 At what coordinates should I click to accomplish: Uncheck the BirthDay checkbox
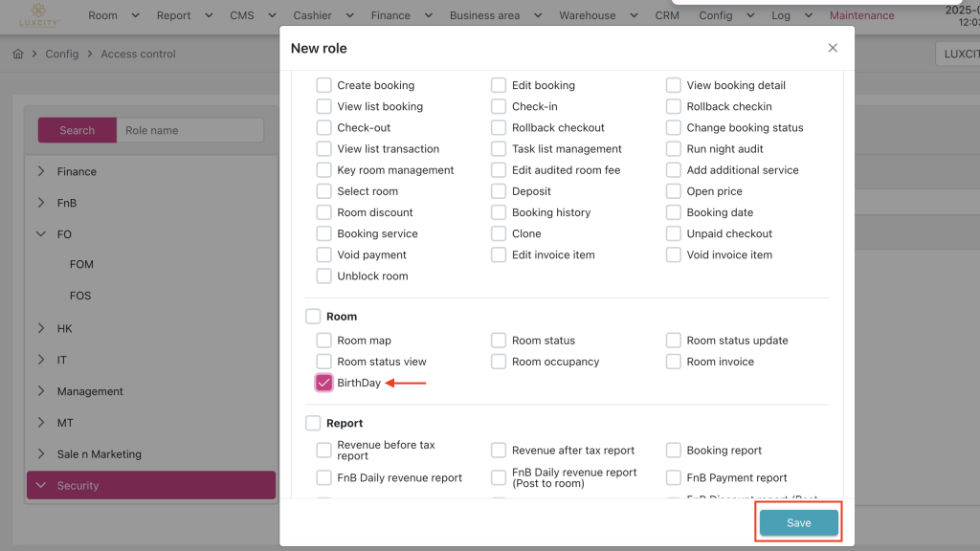(324, 383)
